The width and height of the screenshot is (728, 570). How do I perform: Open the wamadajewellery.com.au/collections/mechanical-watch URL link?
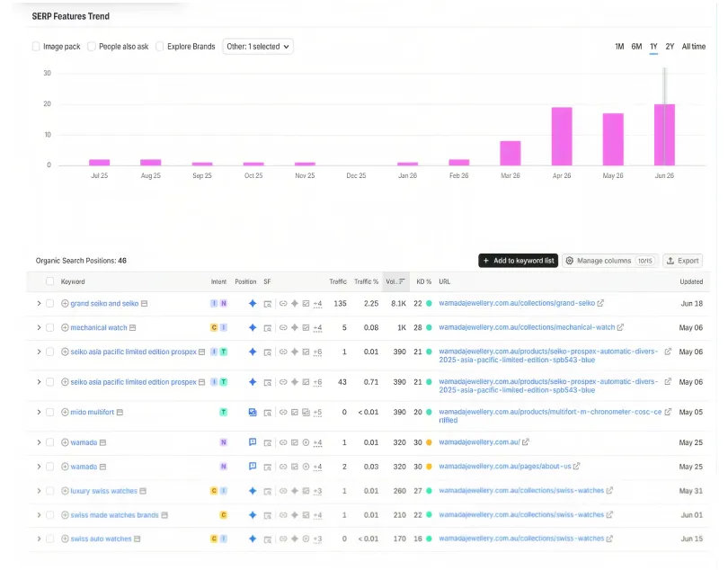527,327
